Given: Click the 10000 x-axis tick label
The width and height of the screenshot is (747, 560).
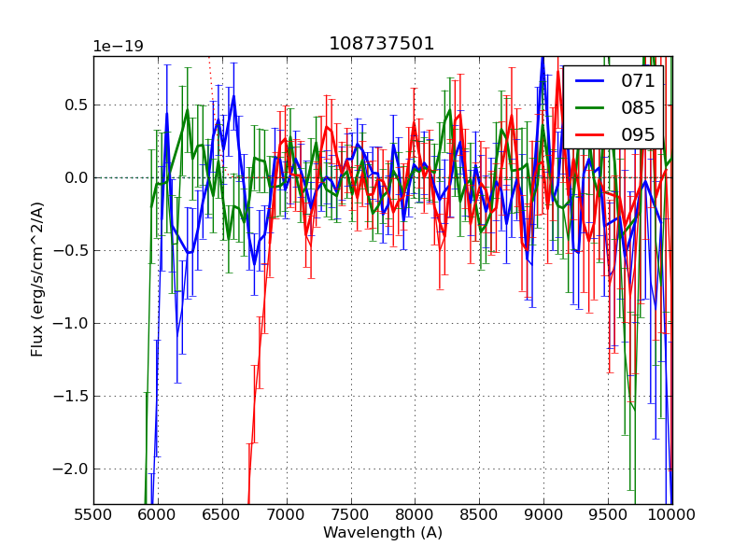Looking at the screenshot, I should (672, 513).
